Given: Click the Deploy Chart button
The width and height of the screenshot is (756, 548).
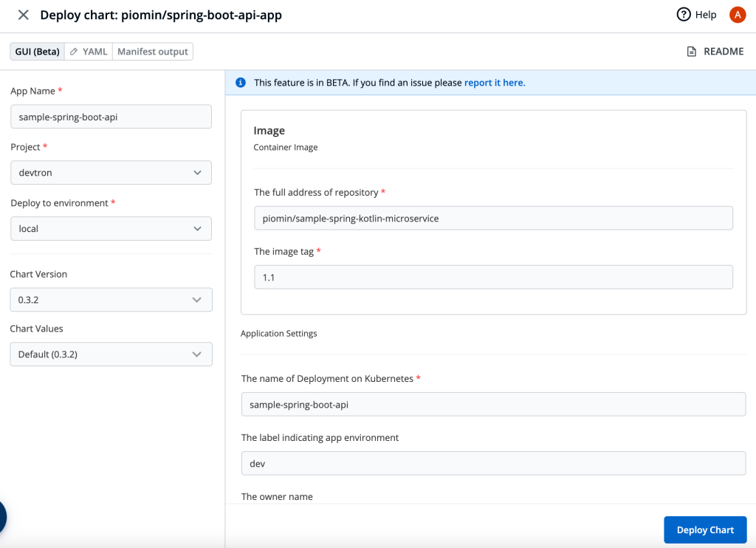Looking at the screenshot, I should 705,530.
